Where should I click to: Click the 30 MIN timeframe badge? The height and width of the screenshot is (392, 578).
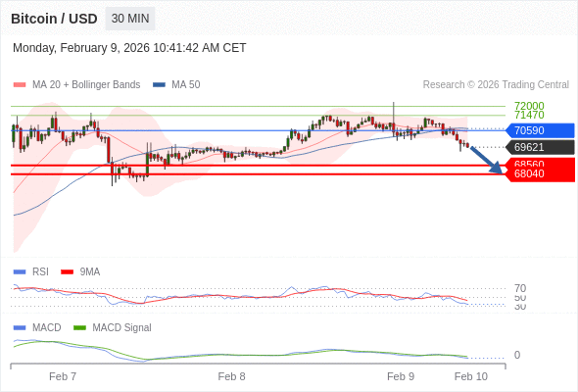click(x=130, y=19)
